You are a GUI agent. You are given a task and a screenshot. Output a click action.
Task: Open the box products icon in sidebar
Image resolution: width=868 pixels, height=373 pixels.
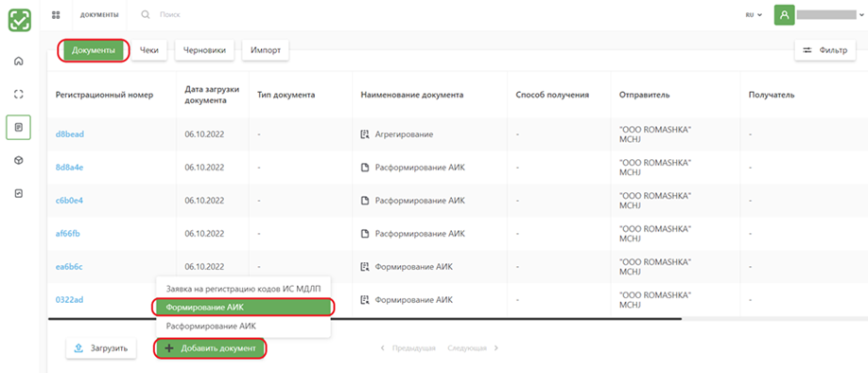coord(18,160)
